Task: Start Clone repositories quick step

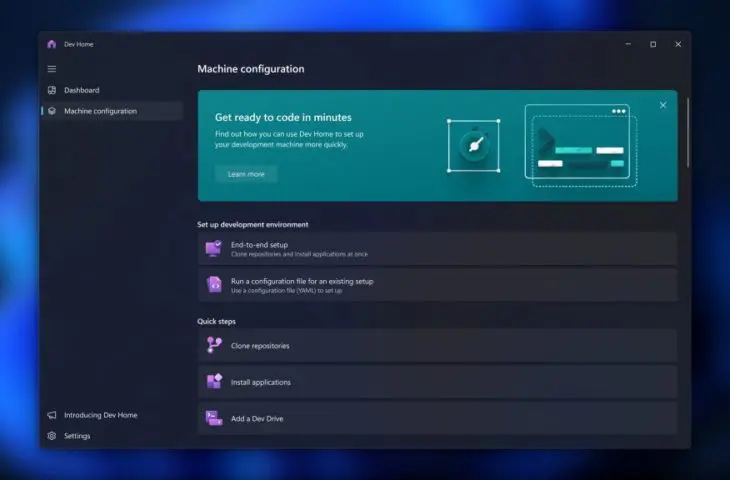Action: [x=437, y=345]
